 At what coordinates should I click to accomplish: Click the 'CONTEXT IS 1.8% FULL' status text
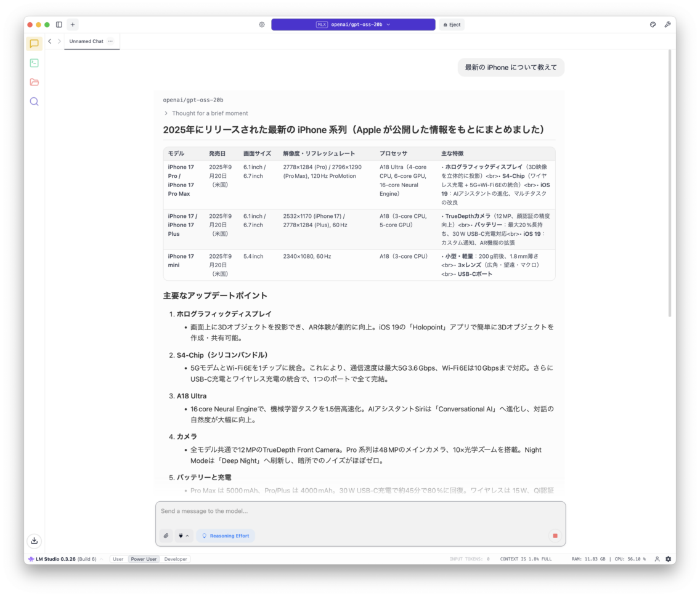coord(526,559)
